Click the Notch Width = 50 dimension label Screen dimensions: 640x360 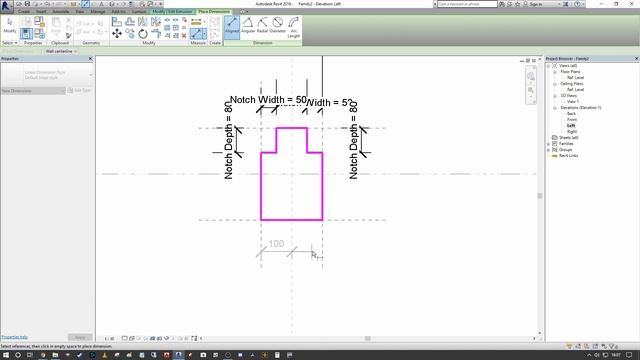click(x=268, y=100)
